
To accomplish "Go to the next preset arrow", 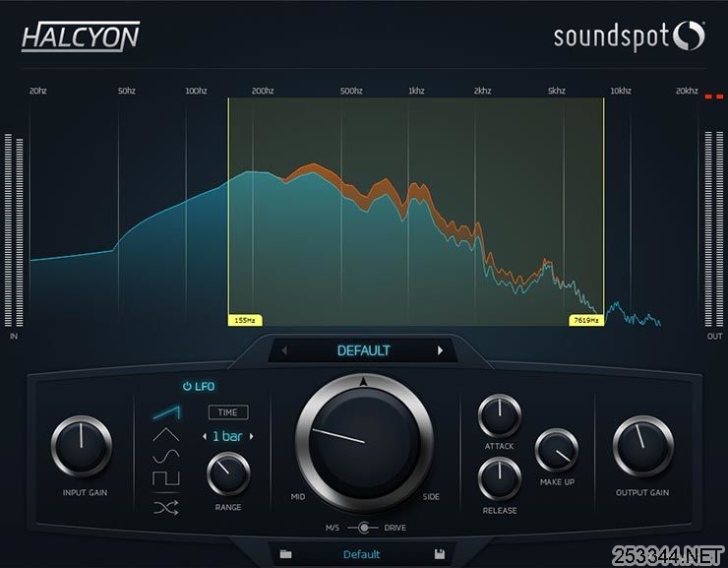I will click(x=440, y=350).
